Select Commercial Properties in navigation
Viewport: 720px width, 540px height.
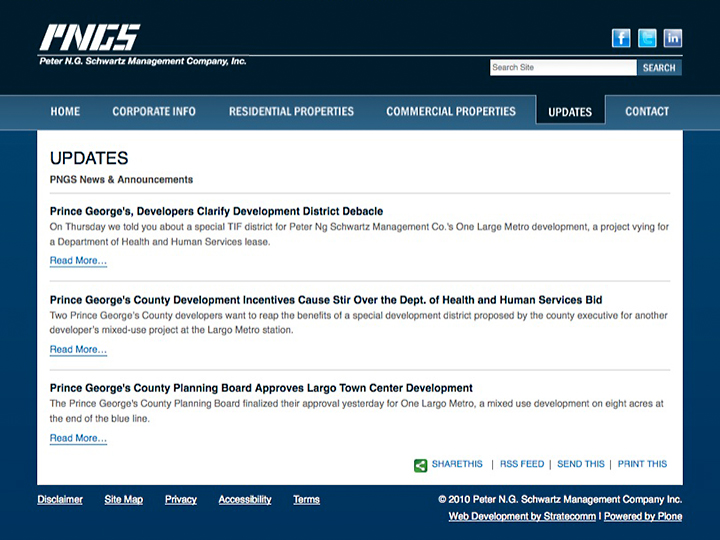click(x=451, y=111)
